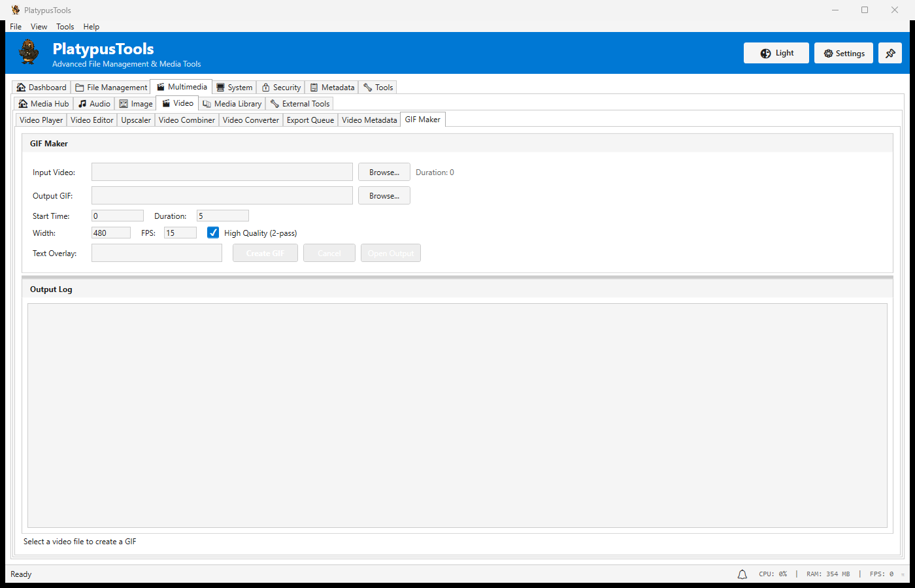
Task: Open the Help menu
Action: coord(91,27)
